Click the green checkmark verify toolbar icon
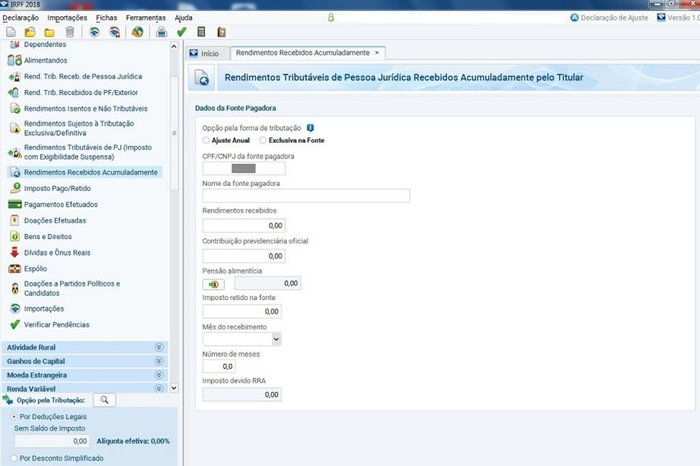 click(x=181, y=32)
